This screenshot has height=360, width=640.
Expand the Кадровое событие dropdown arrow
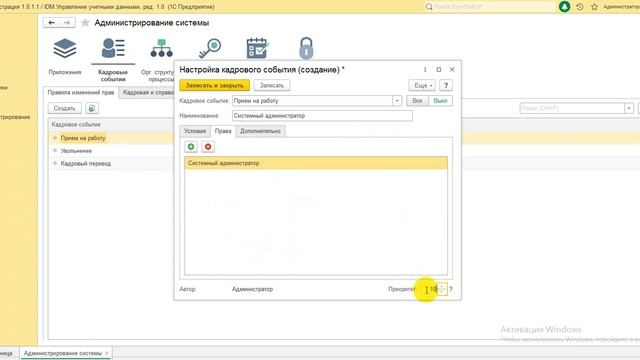tap(397, 100)
